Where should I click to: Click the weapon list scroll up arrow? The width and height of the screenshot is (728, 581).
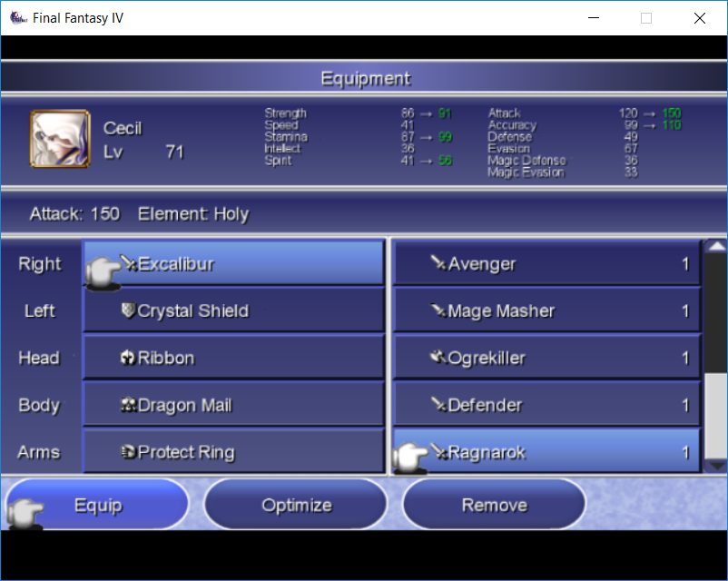tap(716, 246)
